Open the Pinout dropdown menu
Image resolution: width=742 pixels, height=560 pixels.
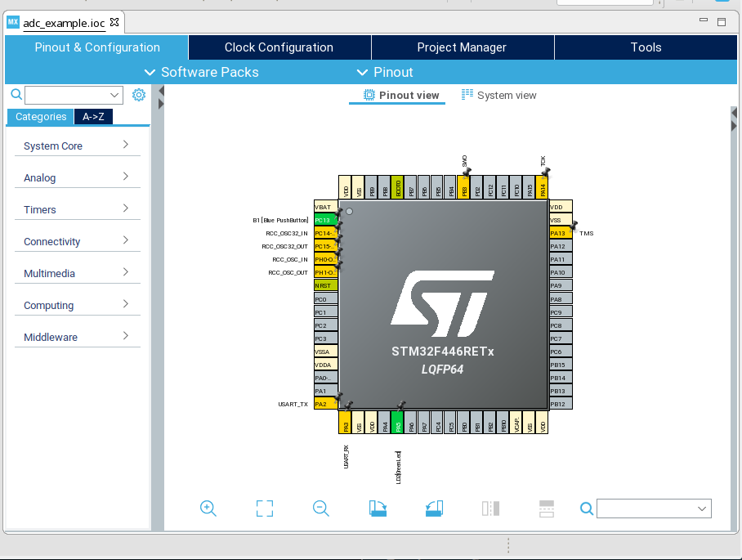[385, 72]
